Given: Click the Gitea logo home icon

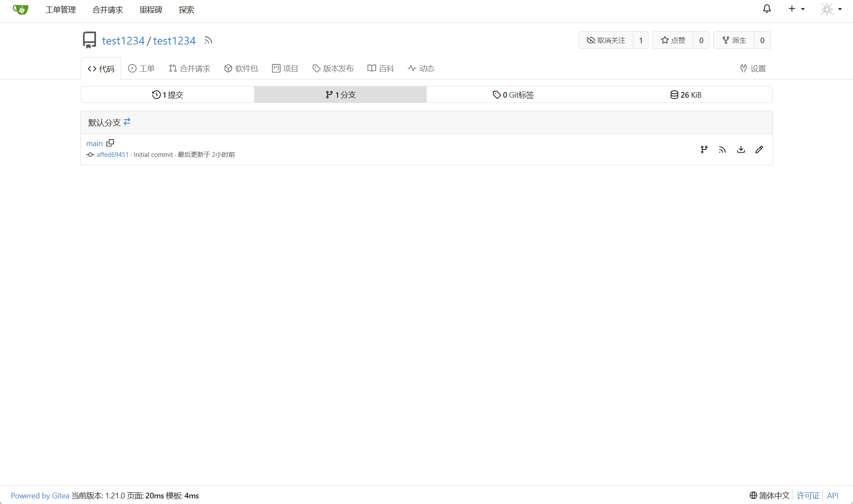Looking at the screenshot, I should [x=20, y=10].
